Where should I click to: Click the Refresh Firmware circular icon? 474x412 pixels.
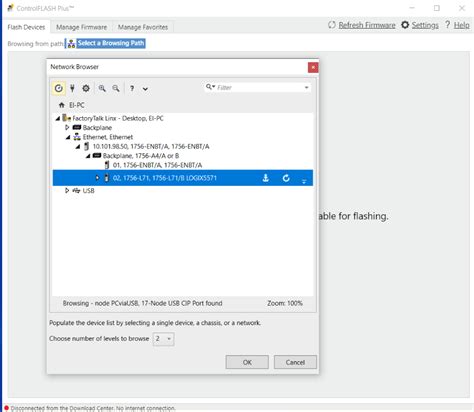coord(332,25)
